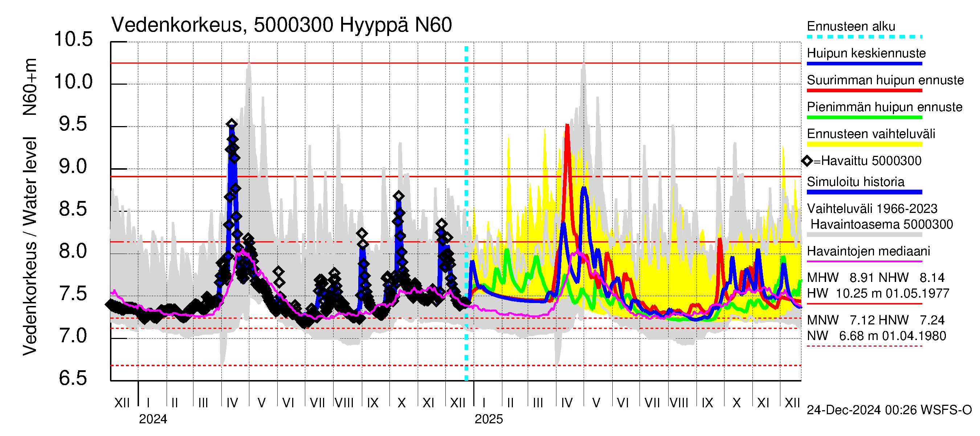Screen dimensions: 980x436
Task: Click the cyan dashed legend line swatch
Action: pyautogui.click(x=864, y=37)
